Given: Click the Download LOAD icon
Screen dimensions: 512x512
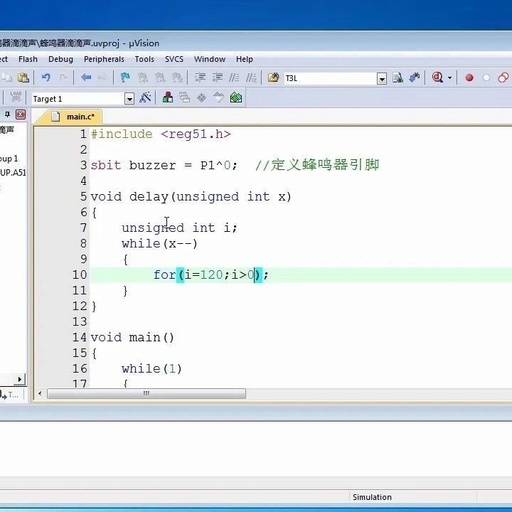Looking at the screenshot, I should pyautogui.click(x=15, y=97).
